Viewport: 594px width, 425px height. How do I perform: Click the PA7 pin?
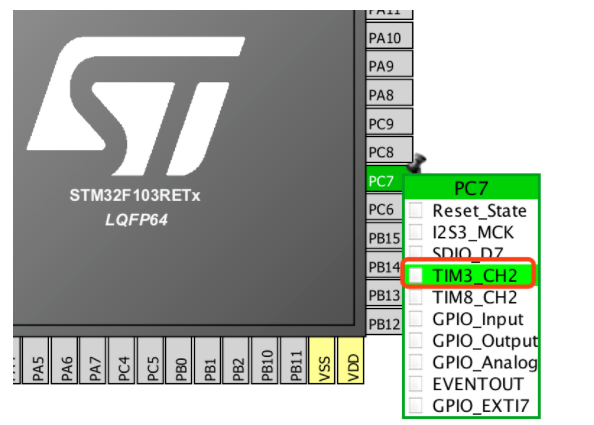(x=93, y=361)
